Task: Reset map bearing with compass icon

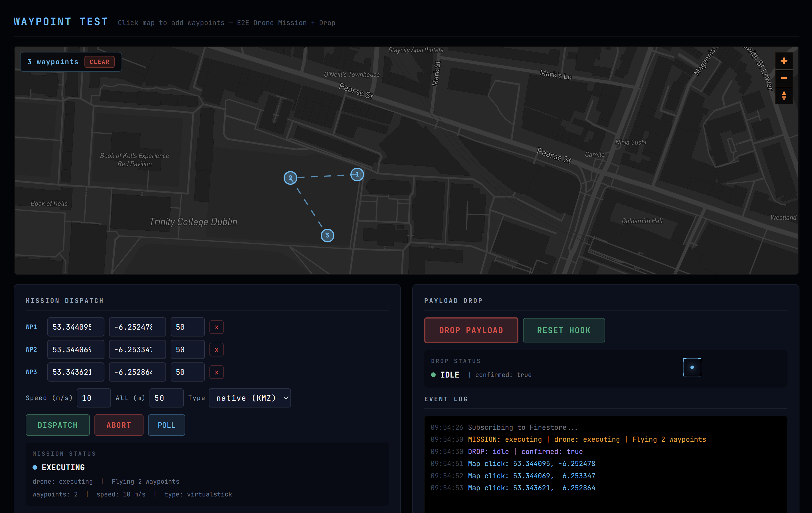Action: point(784,96)
